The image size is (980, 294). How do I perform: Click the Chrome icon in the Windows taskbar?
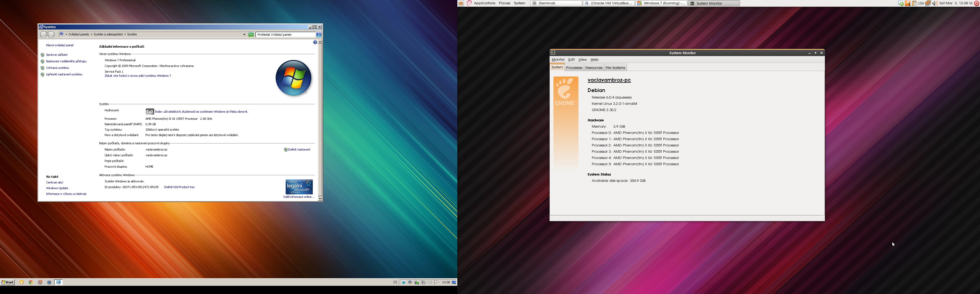point(31,282)
